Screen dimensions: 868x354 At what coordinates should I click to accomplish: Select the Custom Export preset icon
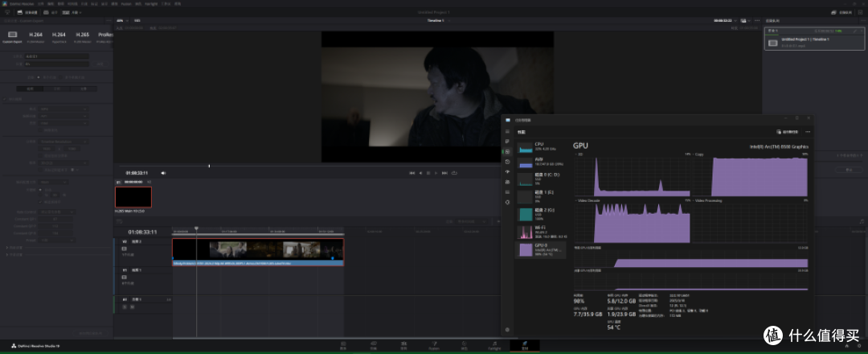pyautogui.click(x=12, y=35)
